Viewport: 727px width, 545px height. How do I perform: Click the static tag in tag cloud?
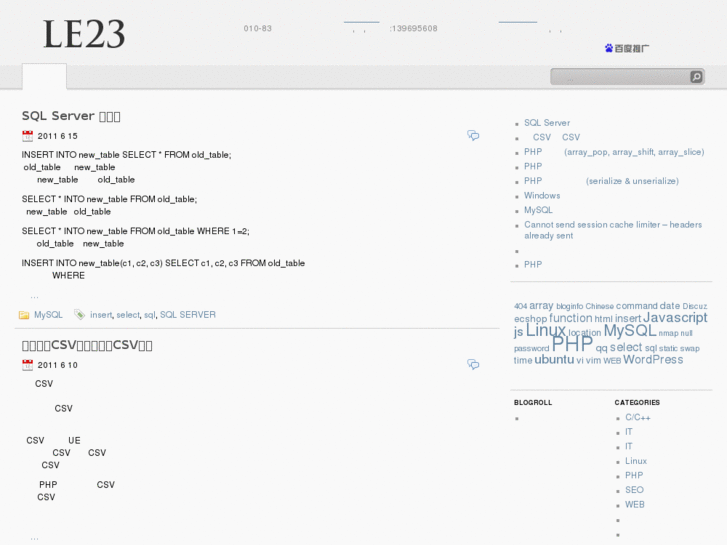click(668, 348)
